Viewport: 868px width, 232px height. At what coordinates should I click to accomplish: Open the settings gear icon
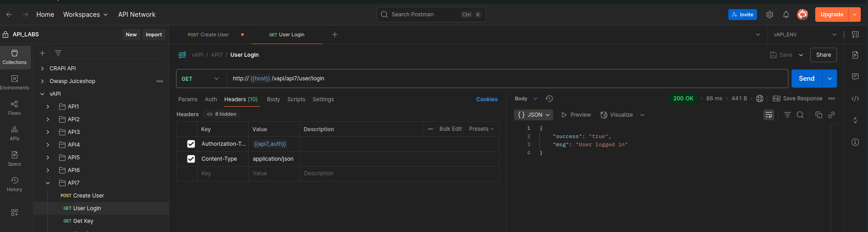click(770, 15)
